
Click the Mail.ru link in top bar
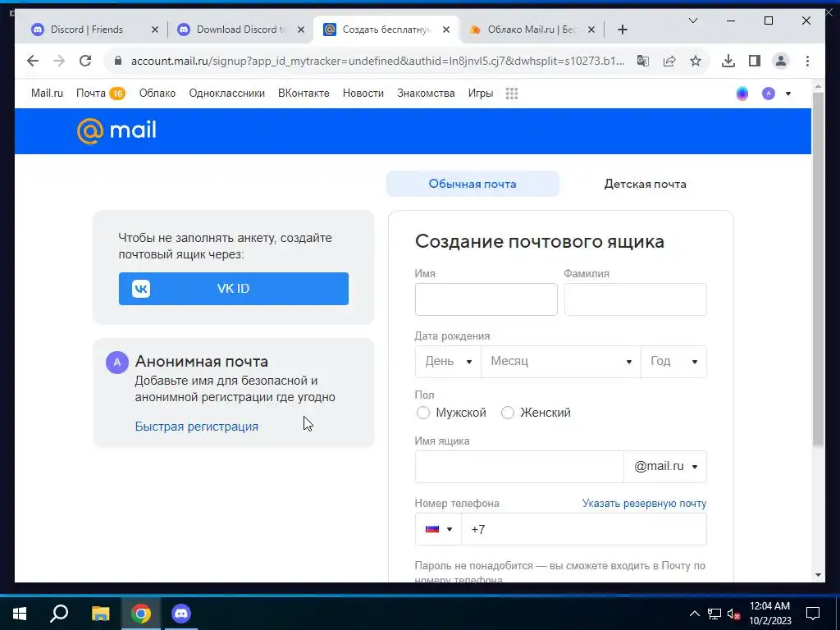point(47,94)
